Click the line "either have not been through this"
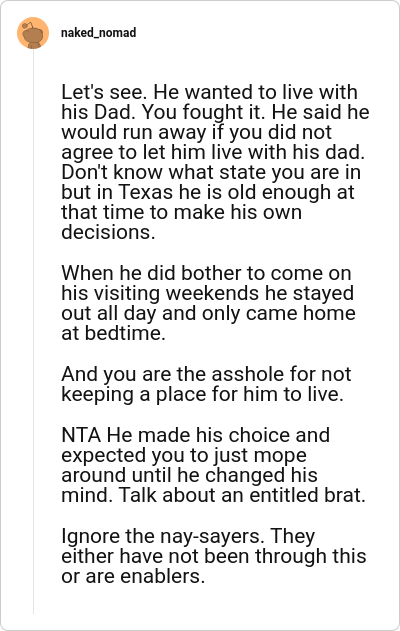The width and height of the screenshot is (400, 631). point(214,556)
